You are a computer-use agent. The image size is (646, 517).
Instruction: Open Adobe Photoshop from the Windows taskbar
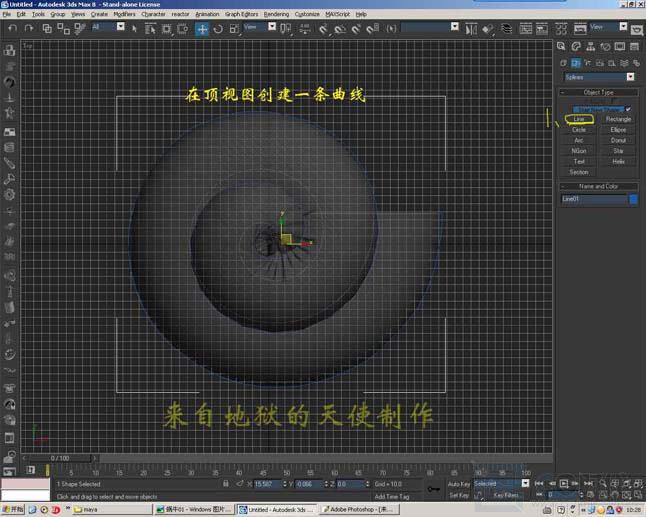tap(360, 510)
